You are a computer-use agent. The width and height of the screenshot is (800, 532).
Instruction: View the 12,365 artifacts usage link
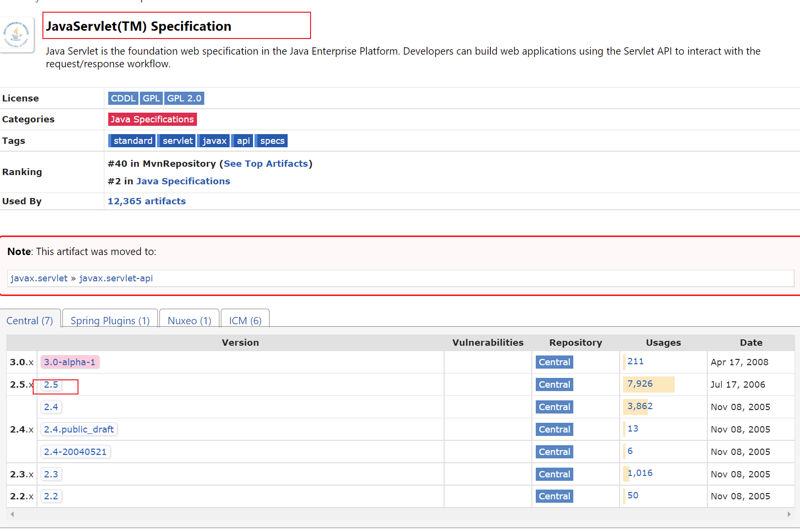point(147,201)
